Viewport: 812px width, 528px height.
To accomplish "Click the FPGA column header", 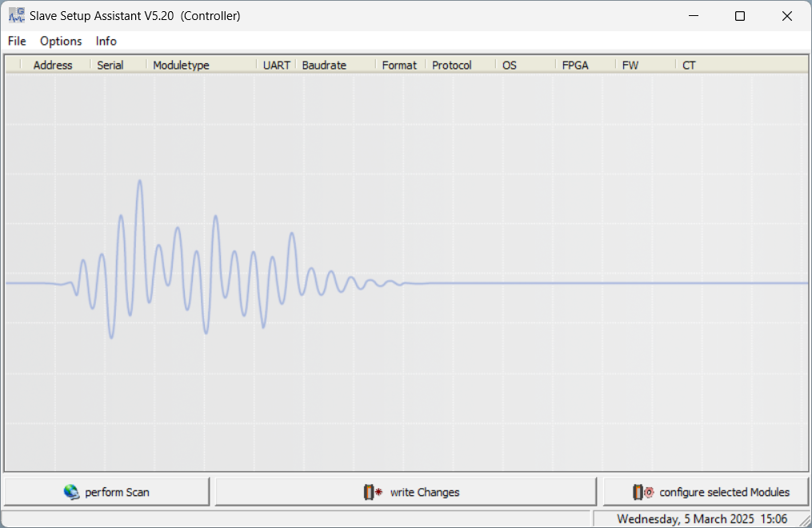I will tap(577, 65).
